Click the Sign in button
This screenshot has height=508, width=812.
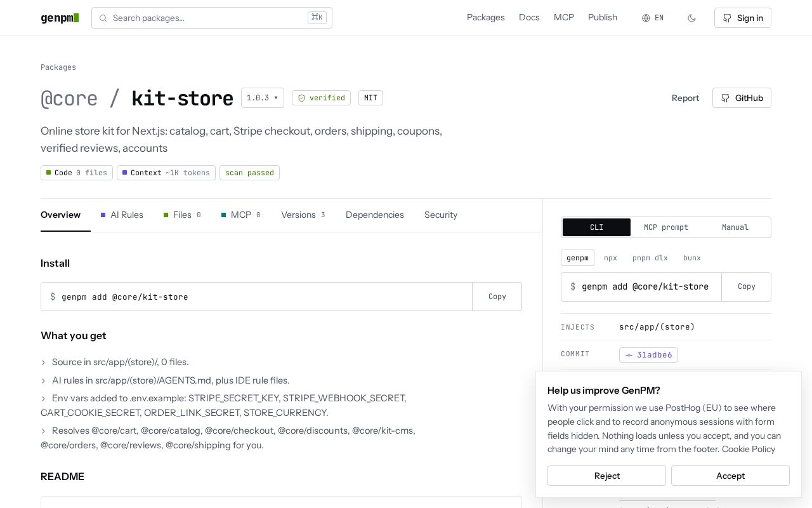point(742,18)
